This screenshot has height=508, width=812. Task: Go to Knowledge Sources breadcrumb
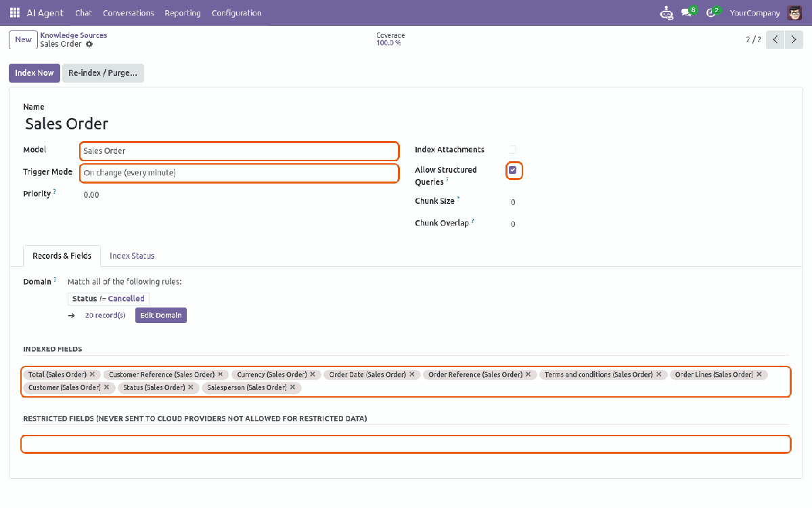tap(74, 35)
